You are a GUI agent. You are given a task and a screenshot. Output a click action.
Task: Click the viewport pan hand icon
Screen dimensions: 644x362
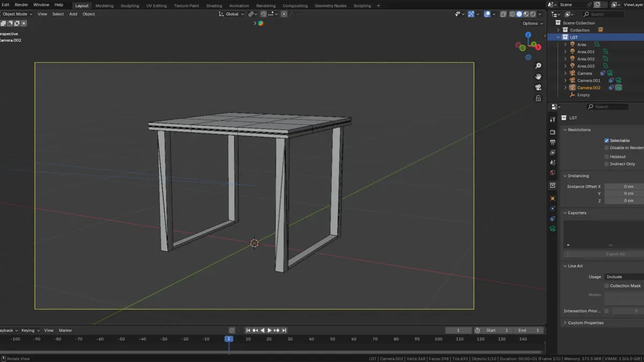538,77
